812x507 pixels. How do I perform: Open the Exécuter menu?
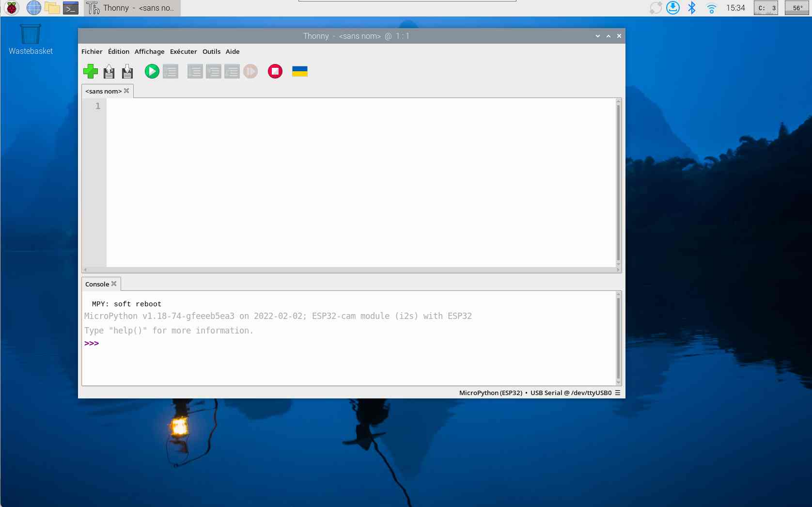coord(183,51)
